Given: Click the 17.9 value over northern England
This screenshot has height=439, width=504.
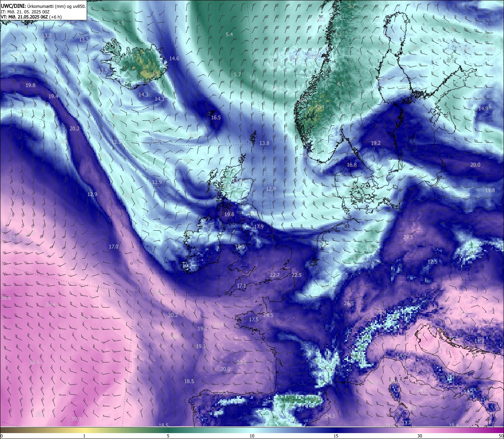Looking at the screenshot, I should pyautogui.click(x=259, y=226).
